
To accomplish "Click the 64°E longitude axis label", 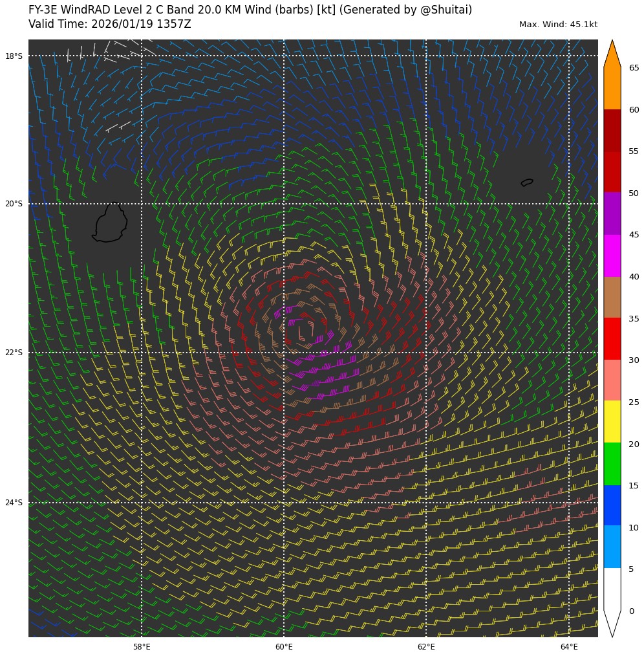I will pyautogui.click(x=569, y=647).
